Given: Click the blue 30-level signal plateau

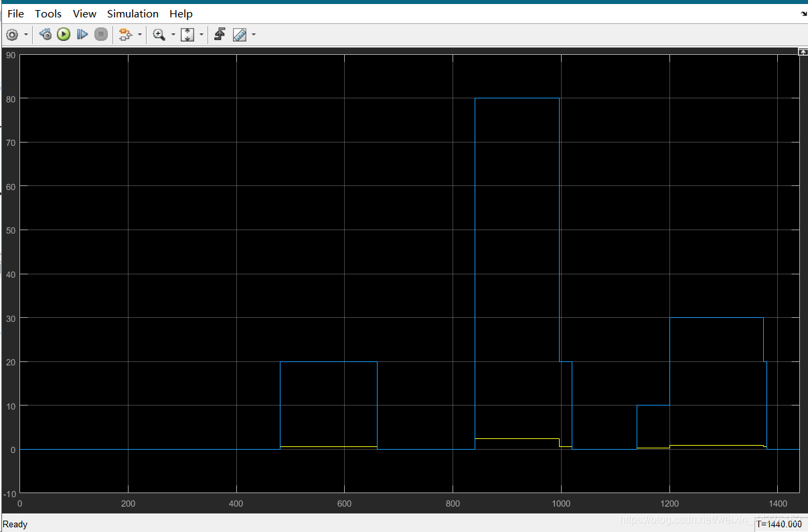Looking at the screenshot, I should [x=716, y=318].
